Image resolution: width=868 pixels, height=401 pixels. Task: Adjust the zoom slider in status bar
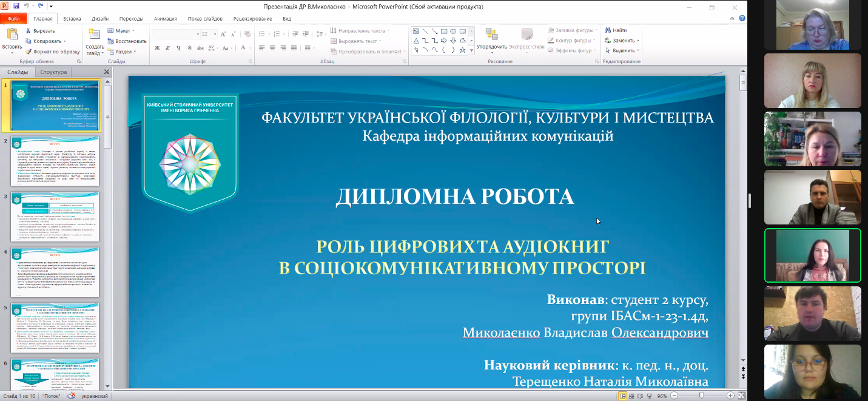pos(702,396)
